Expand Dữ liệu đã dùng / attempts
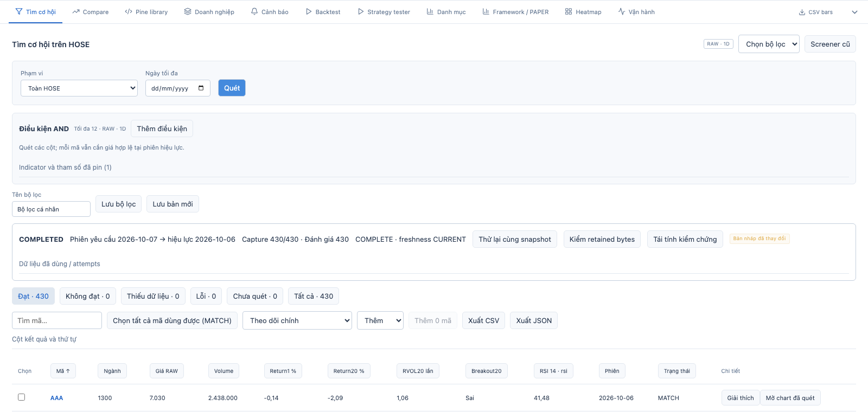Viewport: 868px width, 412px height. [60, 264]
